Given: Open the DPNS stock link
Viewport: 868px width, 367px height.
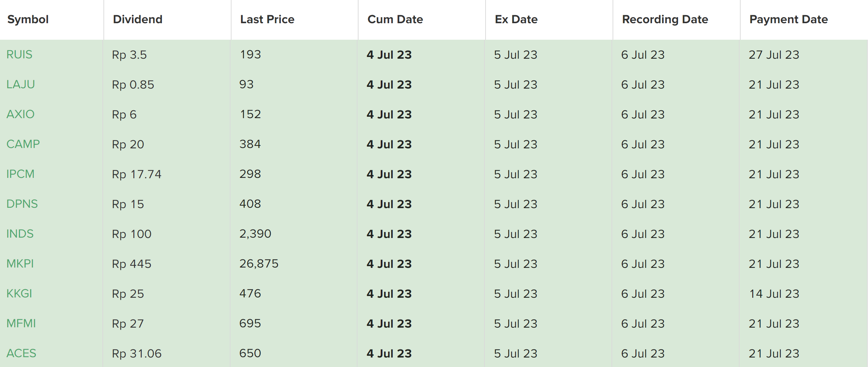Looking at the screenshot, I should 22,204.
